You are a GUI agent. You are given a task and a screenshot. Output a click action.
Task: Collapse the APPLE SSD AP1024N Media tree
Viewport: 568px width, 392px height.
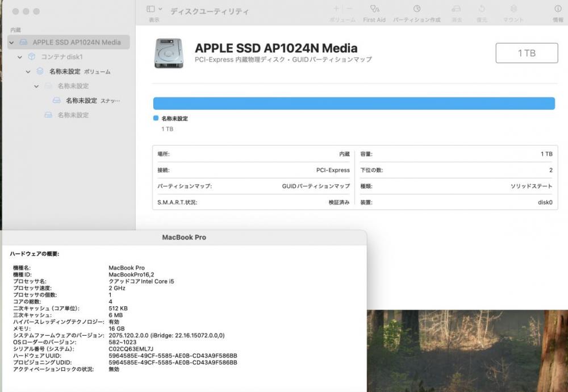coord(11,43)
